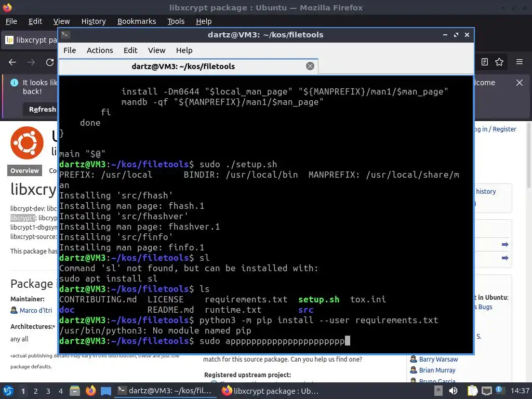Viewport: 532px width, 399px height.
Task: Click removable media tray icon
Action: (438, 391)
